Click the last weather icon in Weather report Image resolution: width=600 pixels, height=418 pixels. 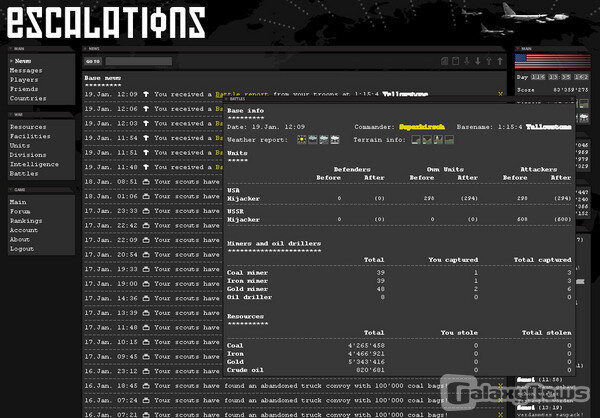click(335, 140)
